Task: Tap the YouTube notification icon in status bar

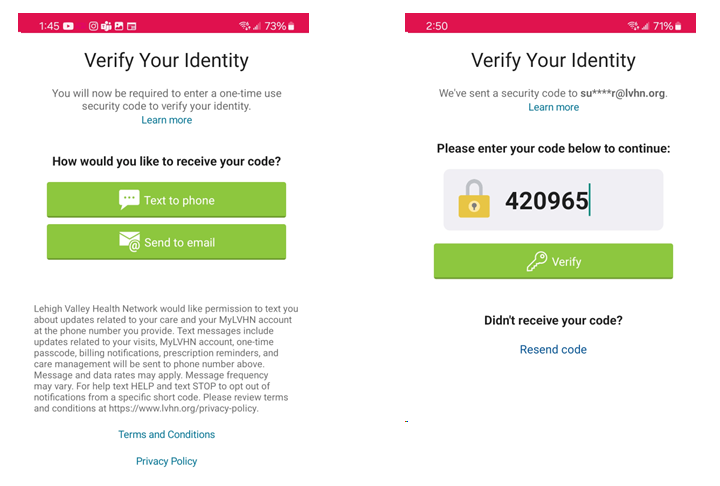Action: (x=69, y=26)
